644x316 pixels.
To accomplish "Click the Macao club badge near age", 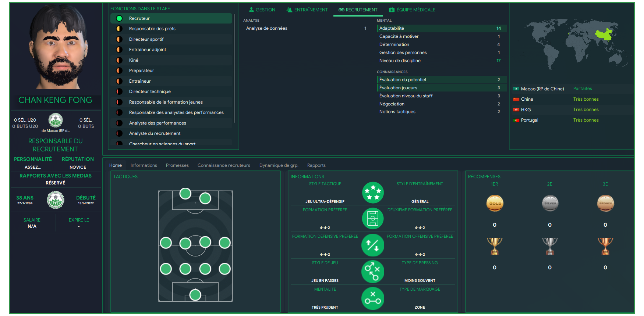I will click(56, 200).
